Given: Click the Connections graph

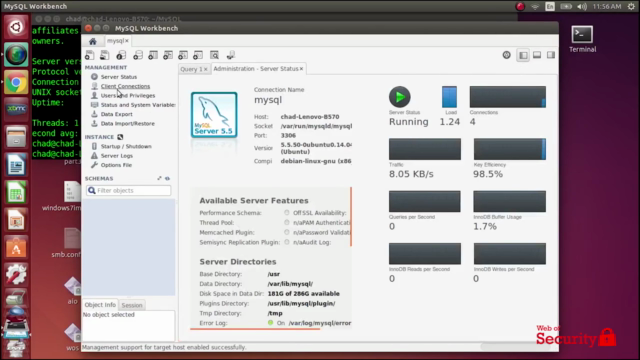Looking at the screenshot, I should (x=507, y=97).
